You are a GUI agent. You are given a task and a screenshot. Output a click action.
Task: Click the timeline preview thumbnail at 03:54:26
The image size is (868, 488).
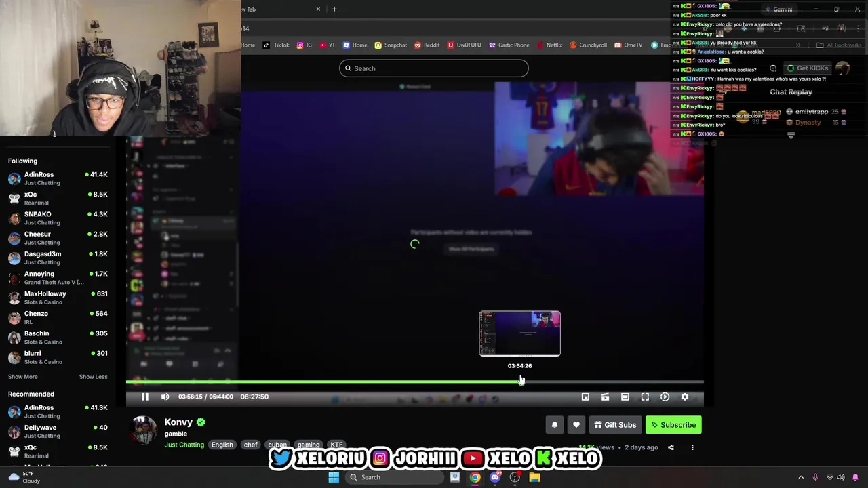[520, 333]
